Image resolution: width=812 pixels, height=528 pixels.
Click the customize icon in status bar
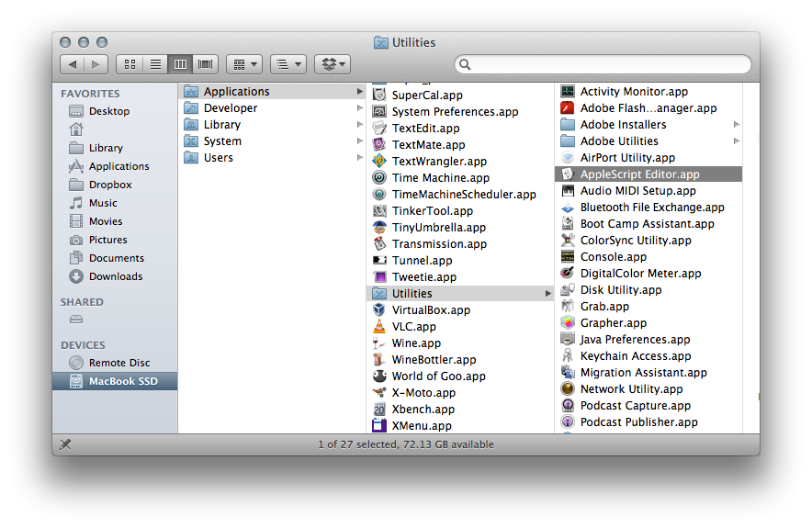click(65, 444)
